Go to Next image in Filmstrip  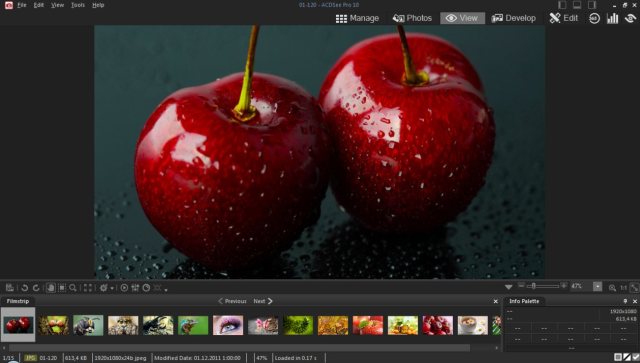(x=263, y=301)
